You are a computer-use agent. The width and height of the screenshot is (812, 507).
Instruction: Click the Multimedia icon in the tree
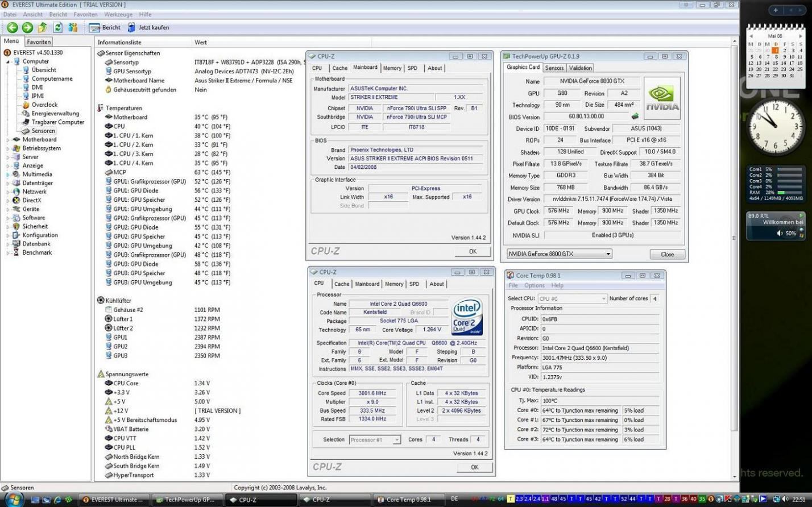pos(16,174)
